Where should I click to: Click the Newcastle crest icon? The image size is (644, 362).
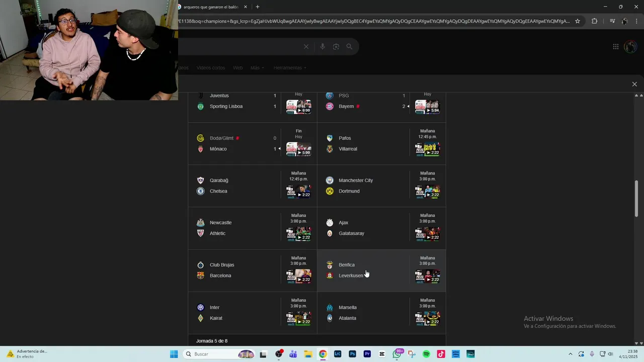(200, 223)
